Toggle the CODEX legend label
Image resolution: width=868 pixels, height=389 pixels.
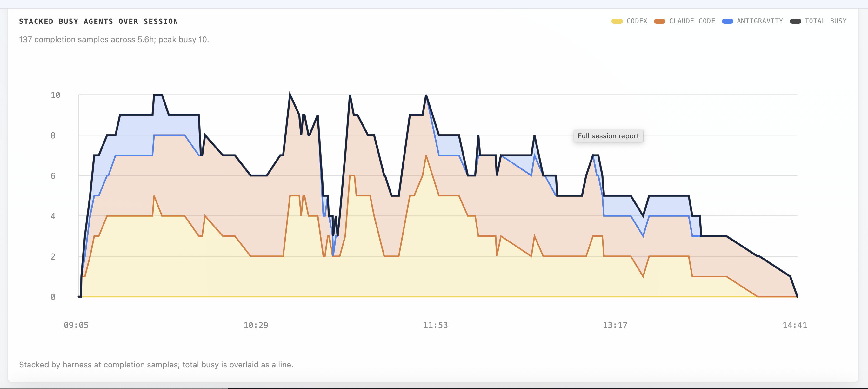pyautogui.click(x=637, y=21)
